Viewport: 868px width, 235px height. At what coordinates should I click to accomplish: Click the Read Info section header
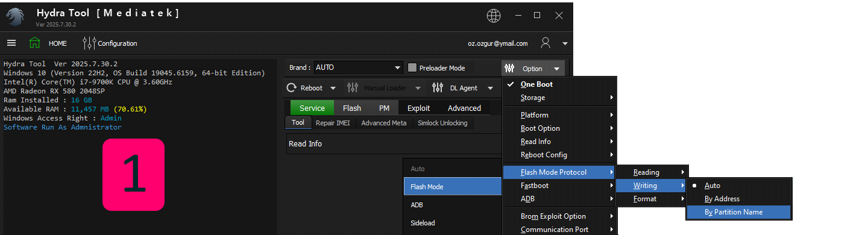(393, 143)
